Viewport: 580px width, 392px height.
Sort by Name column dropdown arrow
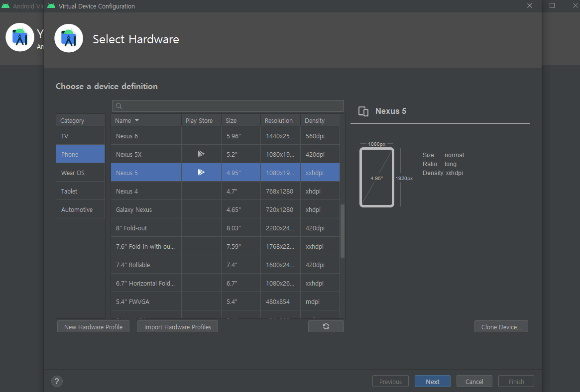137,120
